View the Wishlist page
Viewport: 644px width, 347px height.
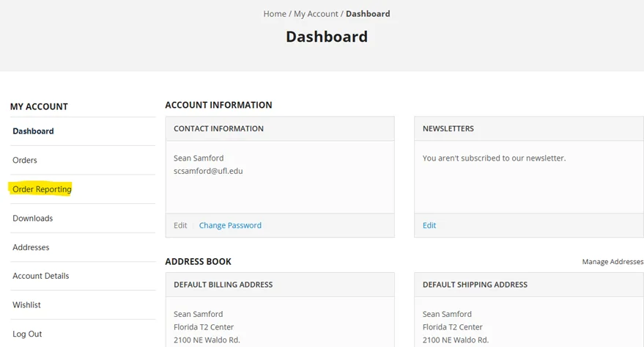tap(26, 305)
